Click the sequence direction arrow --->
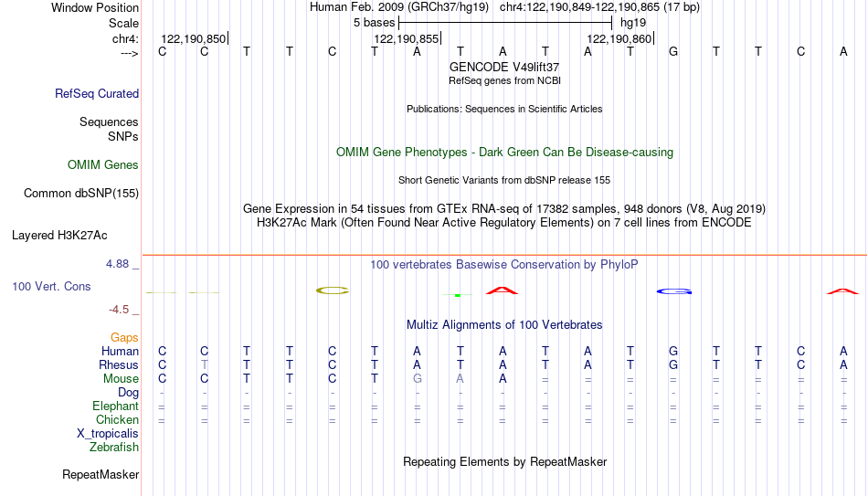The image size is (868, 496). tap(130, 53)
